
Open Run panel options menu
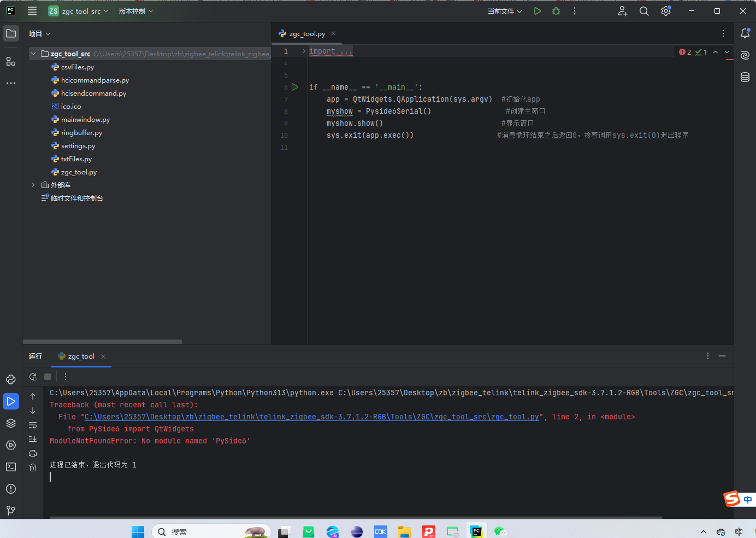click(708, 356)
